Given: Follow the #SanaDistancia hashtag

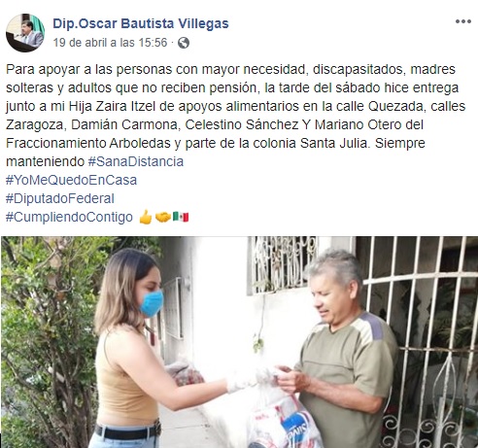Looking at the screenshot, I should pyautogui.click(x=136, y=161).
